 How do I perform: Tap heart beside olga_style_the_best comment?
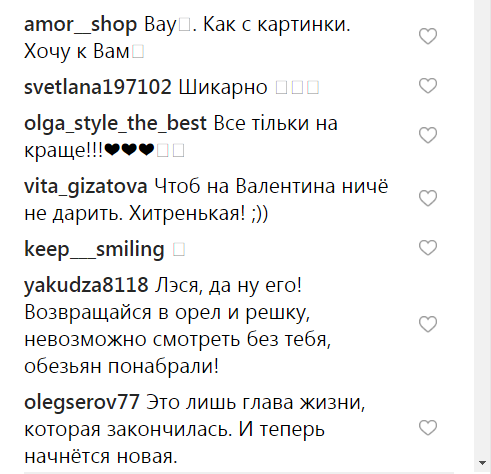coord(428,135)
